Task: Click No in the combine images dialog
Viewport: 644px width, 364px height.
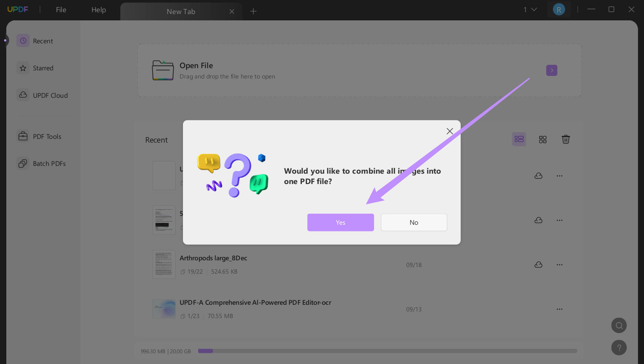Action: tap(413, 222)
